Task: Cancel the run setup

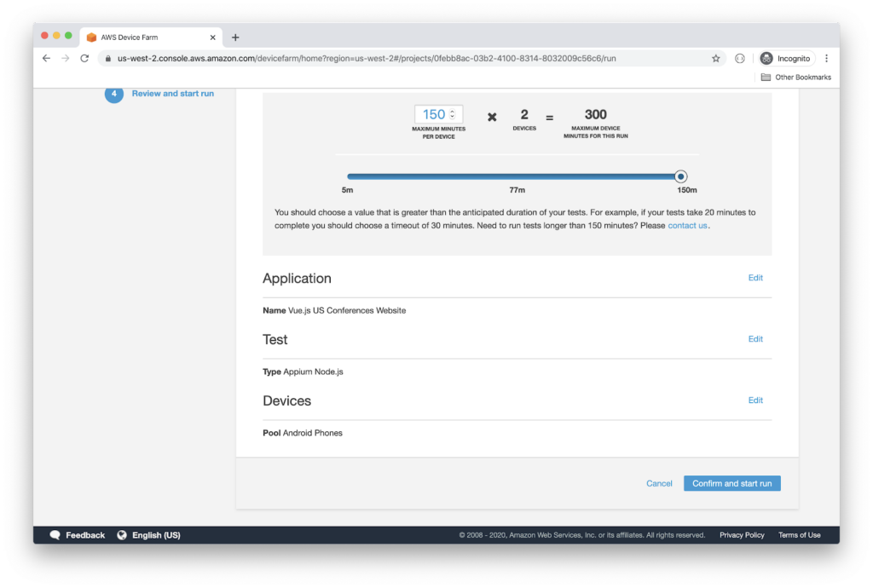Action: click(x=659, y=483)
